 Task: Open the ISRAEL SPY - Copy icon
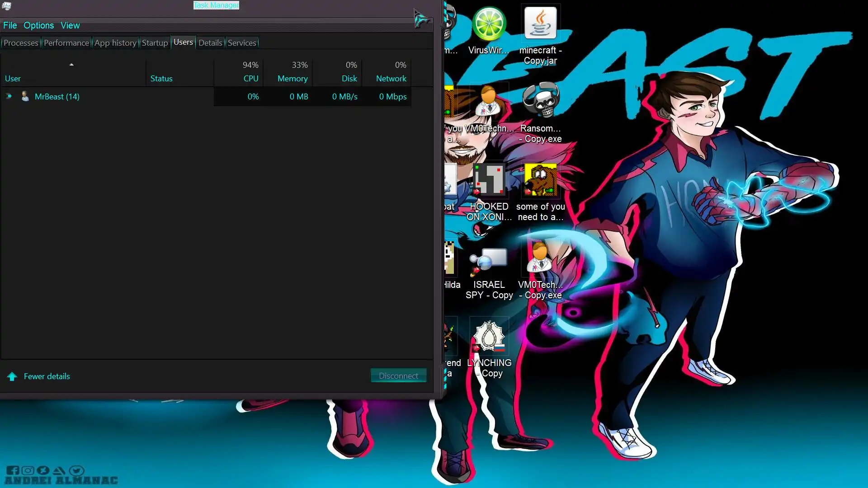pos(489,260)
